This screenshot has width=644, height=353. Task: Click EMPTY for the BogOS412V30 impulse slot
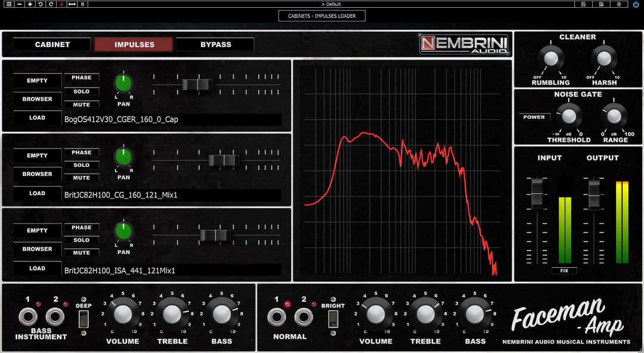[38, 80]
